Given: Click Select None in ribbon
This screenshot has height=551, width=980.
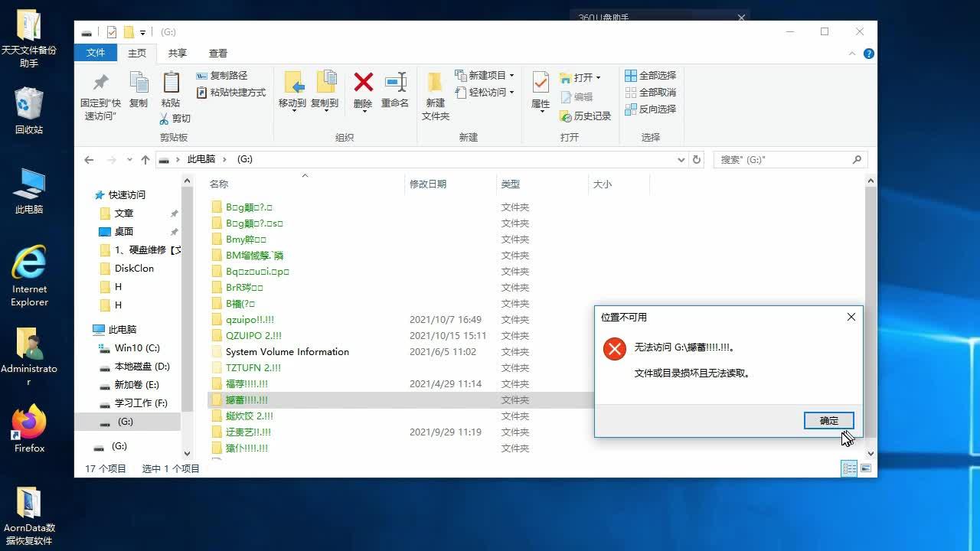Looking at the screenshot, I should point(651,93).
